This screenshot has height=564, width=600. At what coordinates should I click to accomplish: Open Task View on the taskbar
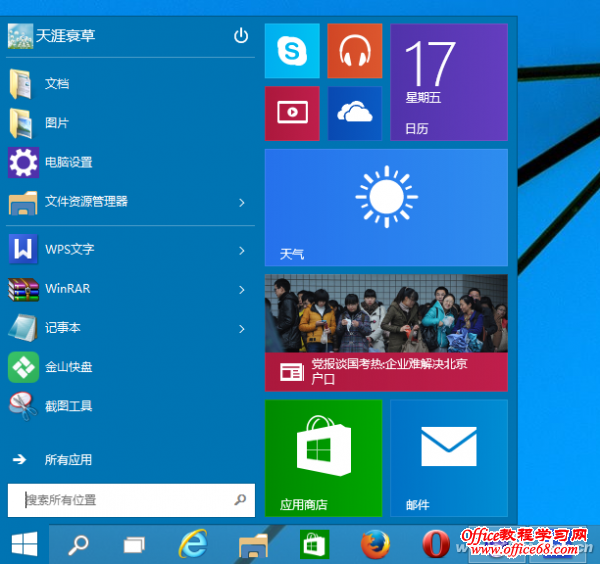134,544
